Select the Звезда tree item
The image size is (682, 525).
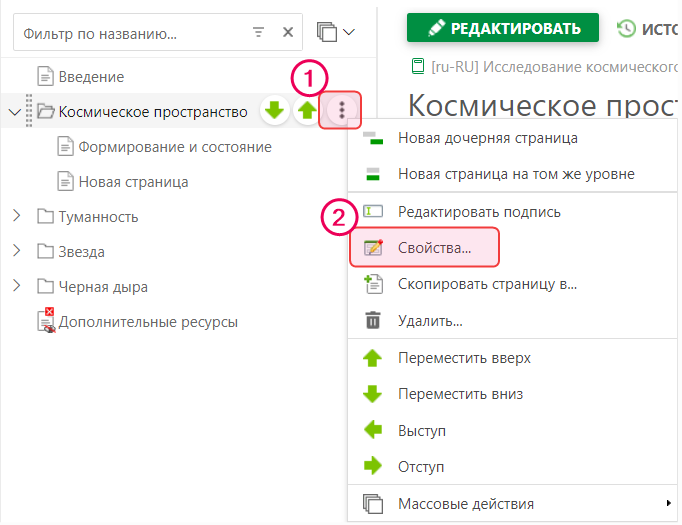(x=81, y=252)
